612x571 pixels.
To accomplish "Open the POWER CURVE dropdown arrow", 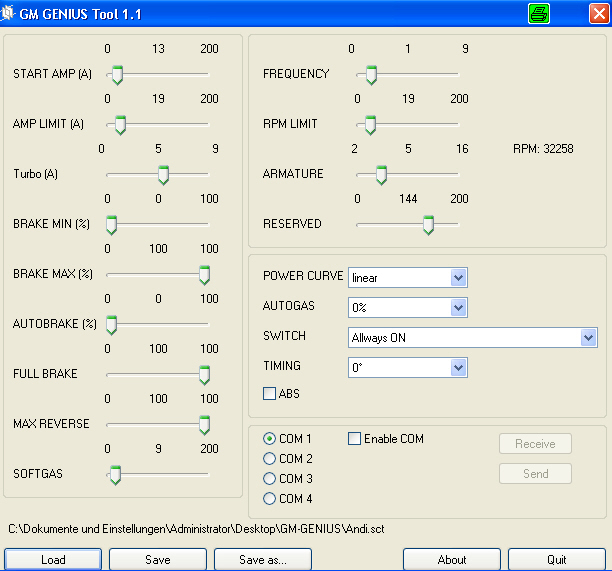I will [458, 278].
